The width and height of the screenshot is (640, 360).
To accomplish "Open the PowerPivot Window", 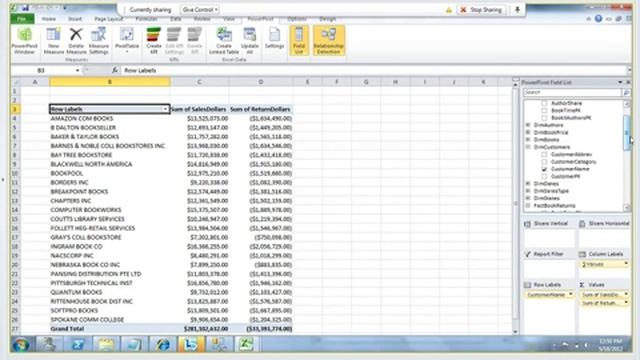I will tap(24, 41).
